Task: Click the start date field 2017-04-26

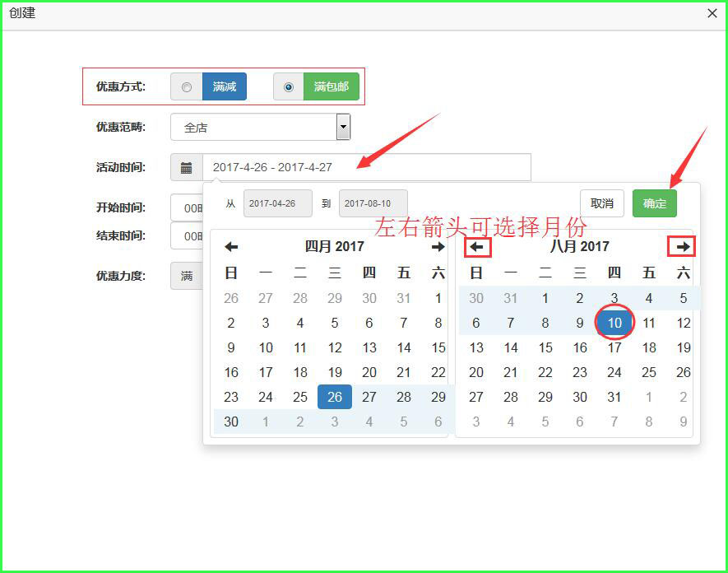Action: [x=277, y=203]
